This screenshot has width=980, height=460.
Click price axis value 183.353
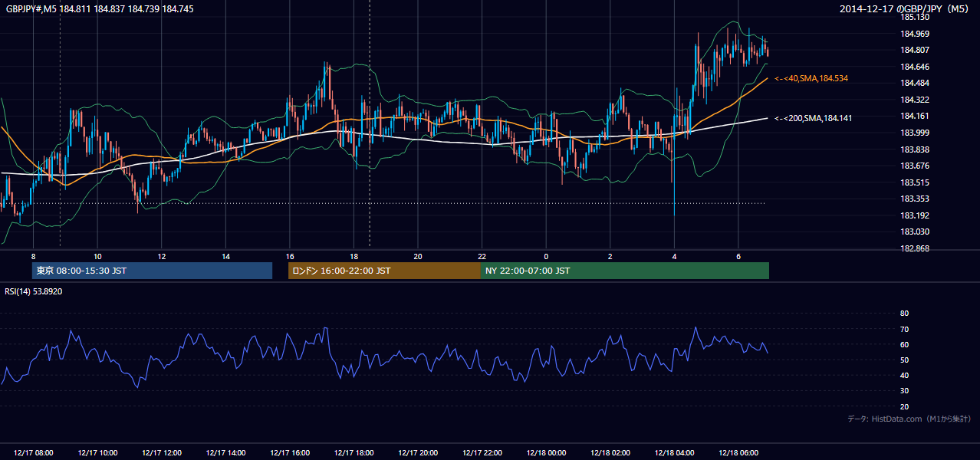pyautogui.click(x=914, y=199)
